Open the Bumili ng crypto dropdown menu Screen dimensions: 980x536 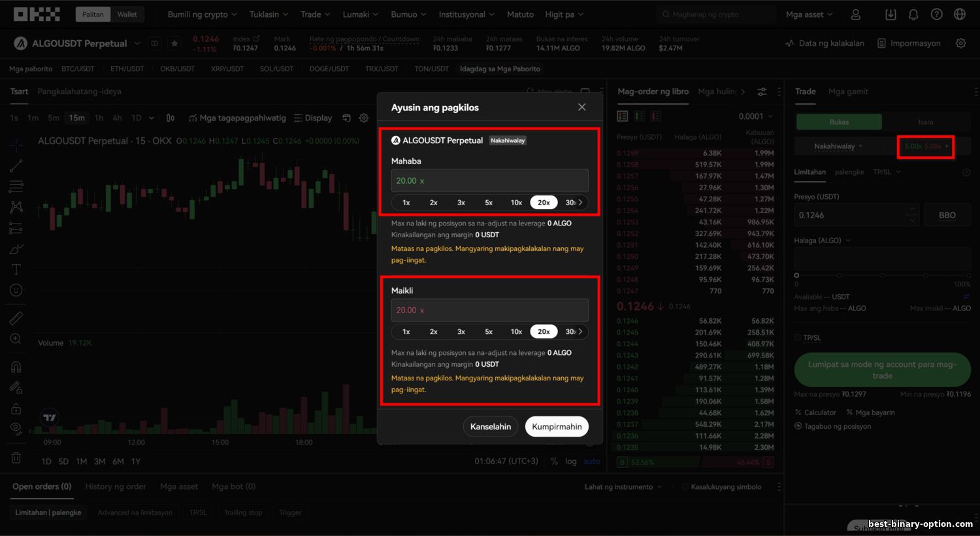[x=202, y=14]
